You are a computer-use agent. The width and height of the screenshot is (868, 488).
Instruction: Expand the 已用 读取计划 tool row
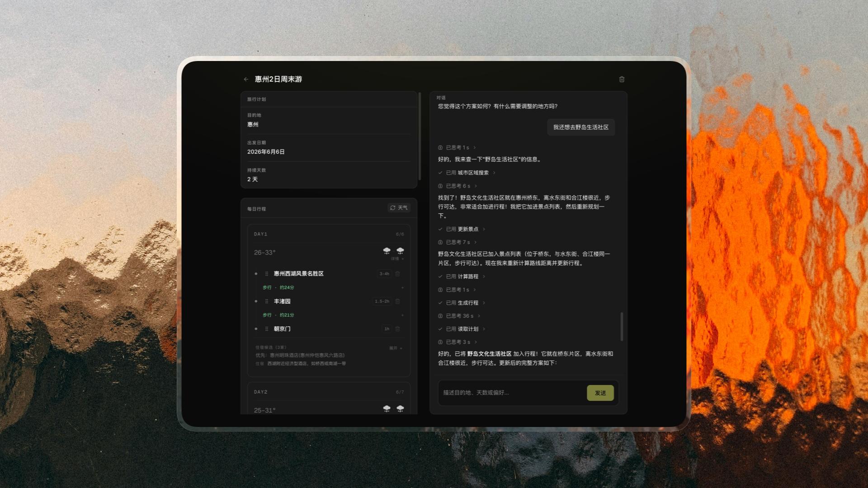[x=462, y=329]
